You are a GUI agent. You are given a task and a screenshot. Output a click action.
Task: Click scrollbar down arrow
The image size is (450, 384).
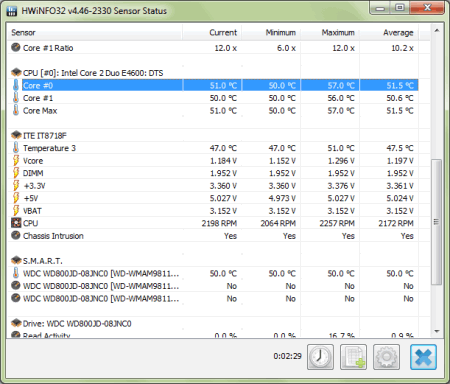(437, 331)
